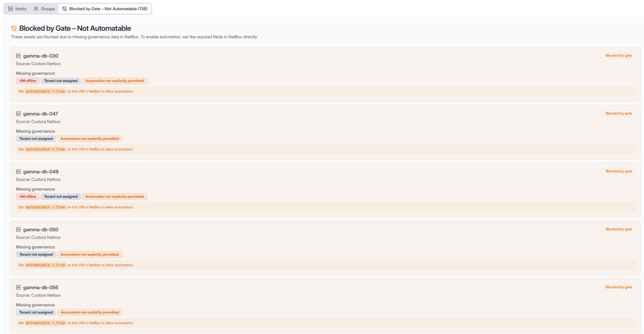Click the Blocked by gate badge on gamma-db-056
This screenshot has width=644, height=334.
[618, 287]
